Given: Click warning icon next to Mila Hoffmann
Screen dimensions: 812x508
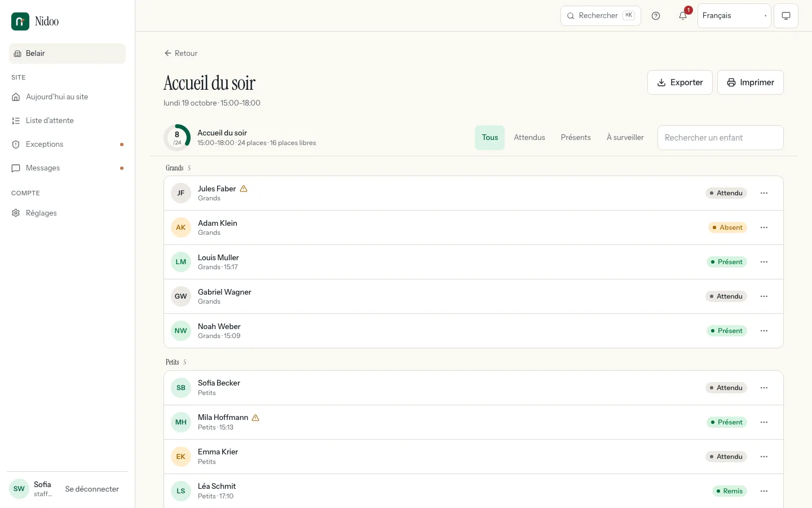Looking at the screenshot, I should point(255,418).
